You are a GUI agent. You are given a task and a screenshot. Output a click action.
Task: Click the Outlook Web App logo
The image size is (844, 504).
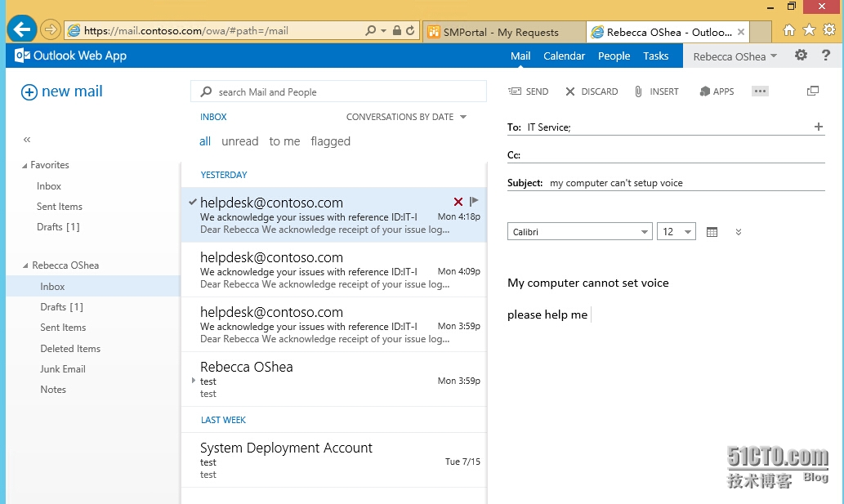coord(70,56)
